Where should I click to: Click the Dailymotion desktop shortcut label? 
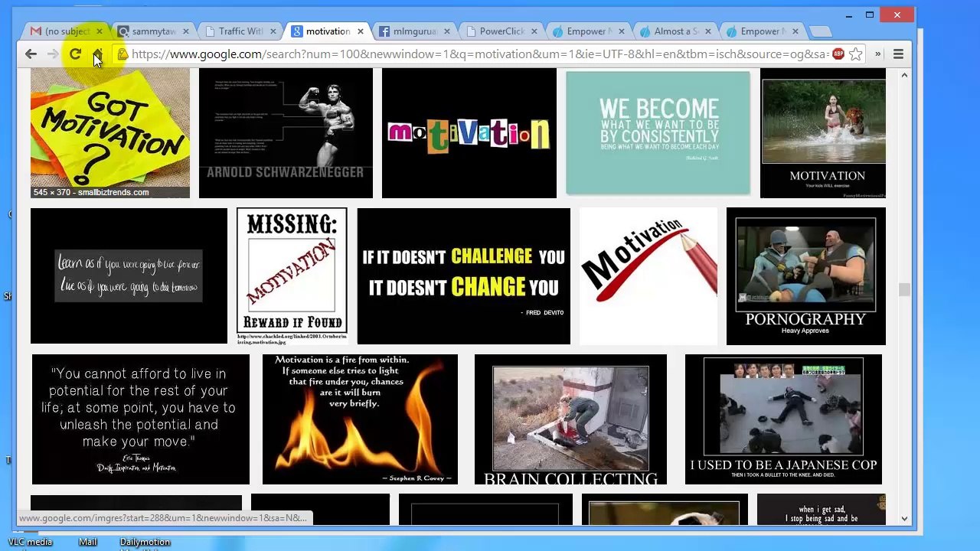coord(145,543)
